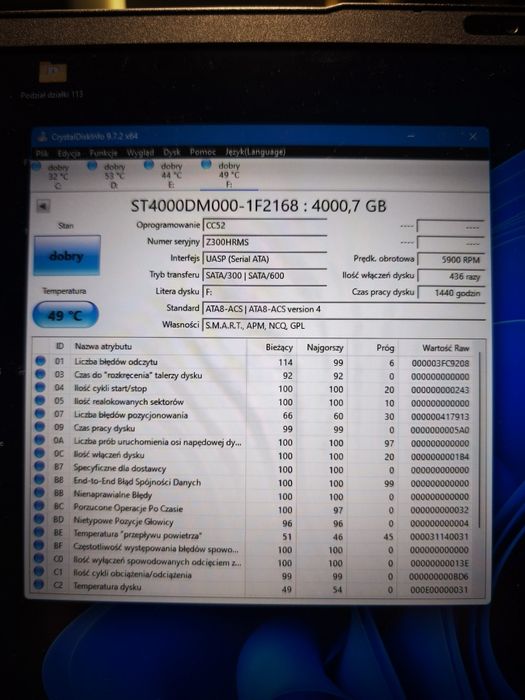The width and height of the screenshot is (525, 700).
Task: Open the Pomoc menu
Action: tap(202, 152)
